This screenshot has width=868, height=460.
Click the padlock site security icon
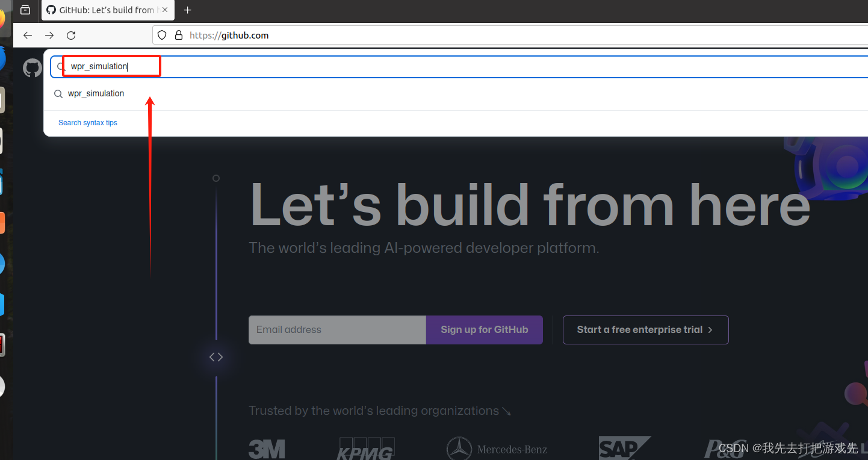[178, 36]
